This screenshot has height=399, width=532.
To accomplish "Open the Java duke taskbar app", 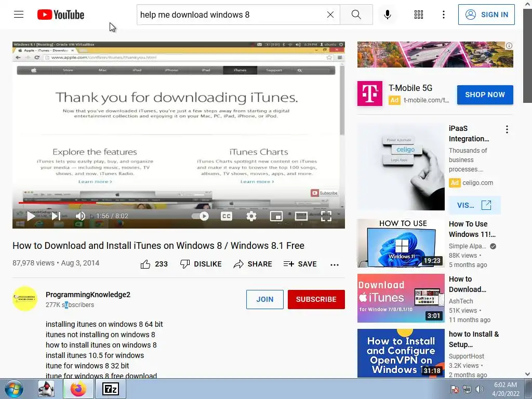I will pos(46,389).
